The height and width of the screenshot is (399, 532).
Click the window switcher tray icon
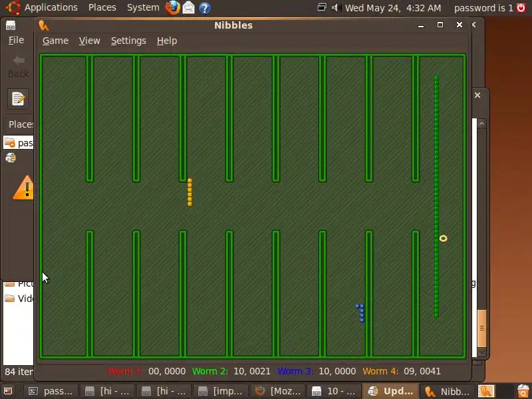(322, 7)
